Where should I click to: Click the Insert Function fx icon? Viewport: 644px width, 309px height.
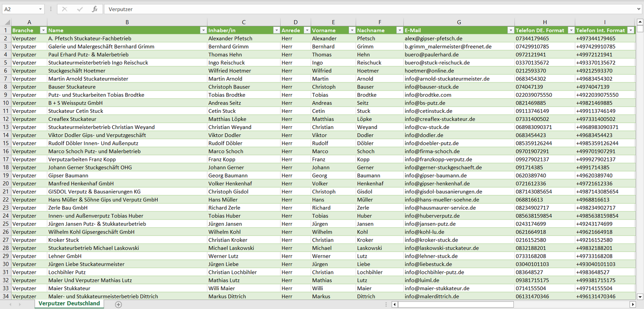click(x=94, y=9)
